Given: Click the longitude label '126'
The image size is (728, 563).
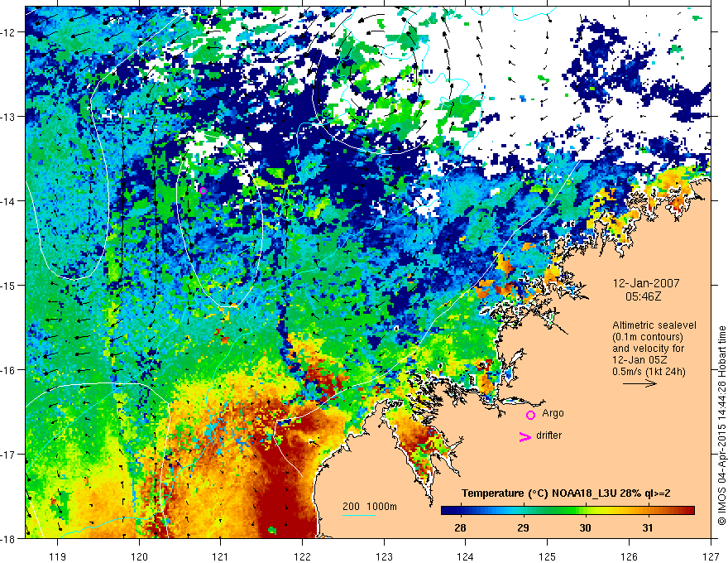Looking at the screenshot, I should (x=629, y=556).
